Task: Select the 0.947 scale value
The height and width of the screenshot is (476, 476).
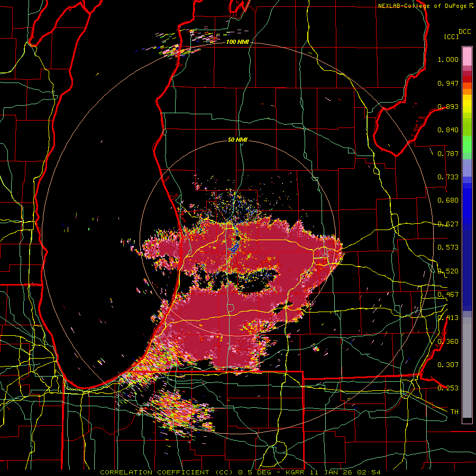Action: coord(448,83)
